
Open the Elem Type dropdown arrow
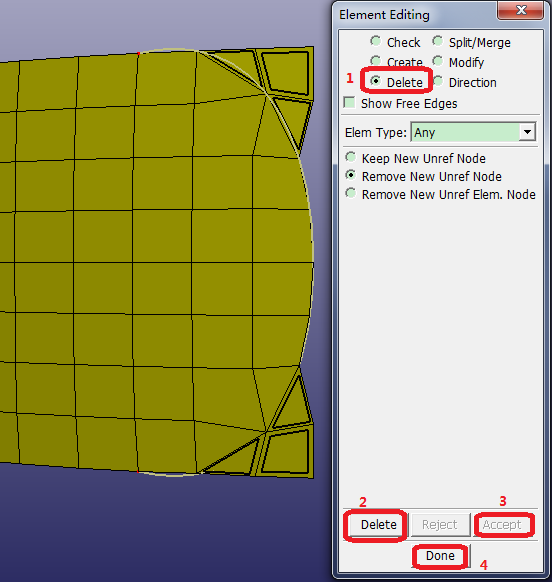point(527,132)
